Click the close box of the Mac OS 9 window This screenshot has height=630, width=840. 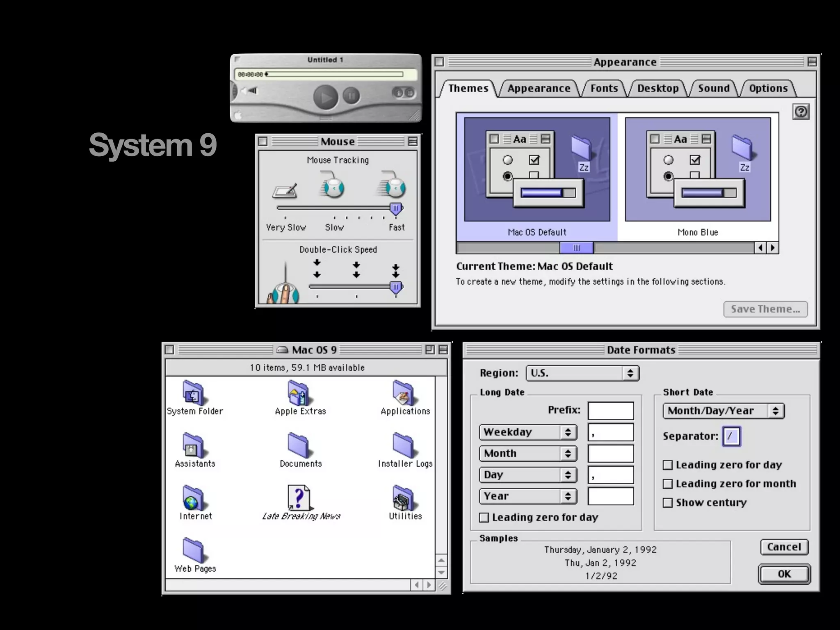click(x=169, y=350)
